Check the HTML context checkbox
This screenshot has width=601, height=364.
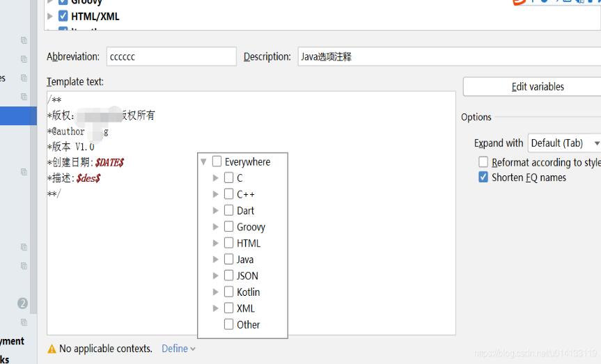coord(229,243)
